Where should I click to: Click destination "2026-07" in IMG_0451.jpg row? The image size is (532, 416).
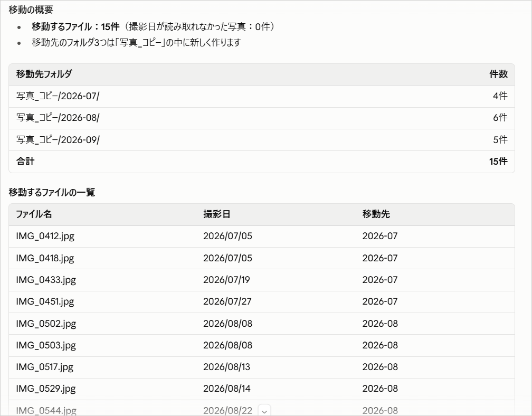[380, 301]
